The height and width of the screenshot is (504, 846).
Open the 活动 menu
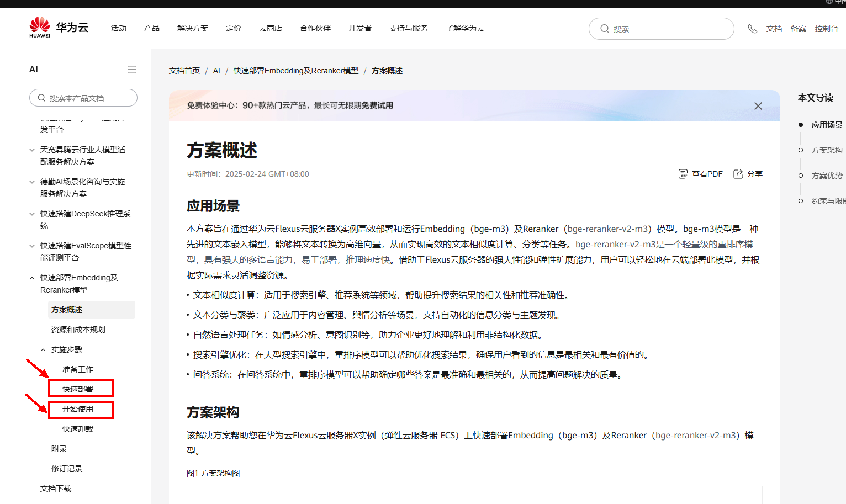[x=119, y=28]
